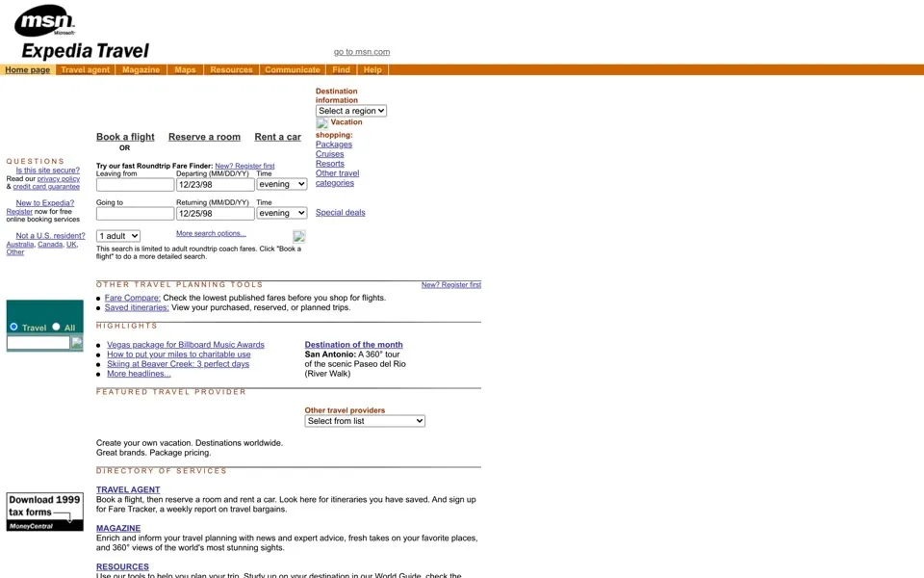Choose the Australia link
924x578 pixels.
pos(20,244)
